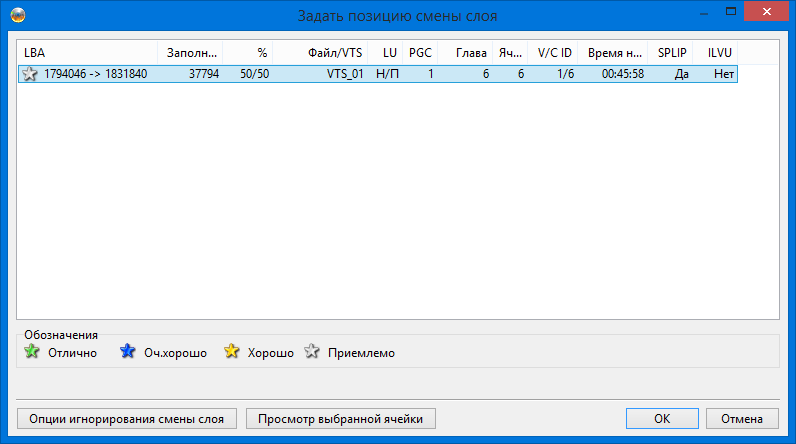
Task: Confirm with the OK button
Action: click(x=662, y=419)
